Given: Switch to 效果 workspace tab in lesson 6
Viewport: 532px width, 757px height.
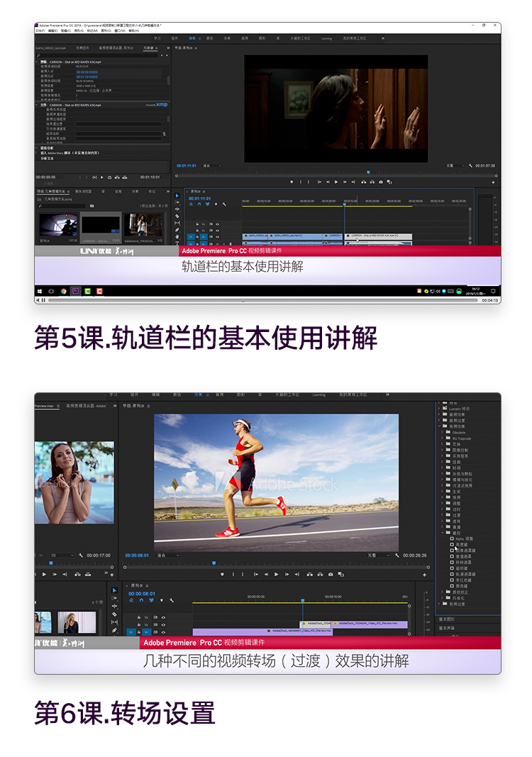Looking at the screenshot, I should [x=198, y=395].
